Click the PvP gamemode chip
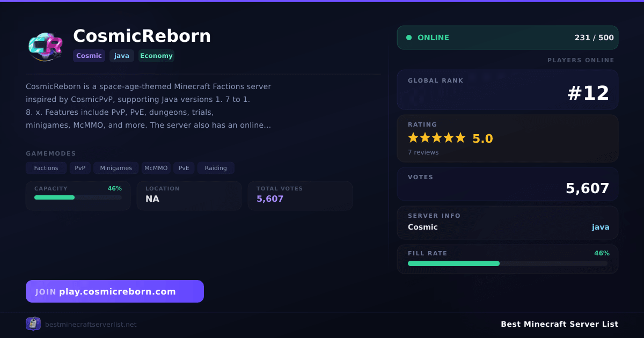 pos(80,168)
